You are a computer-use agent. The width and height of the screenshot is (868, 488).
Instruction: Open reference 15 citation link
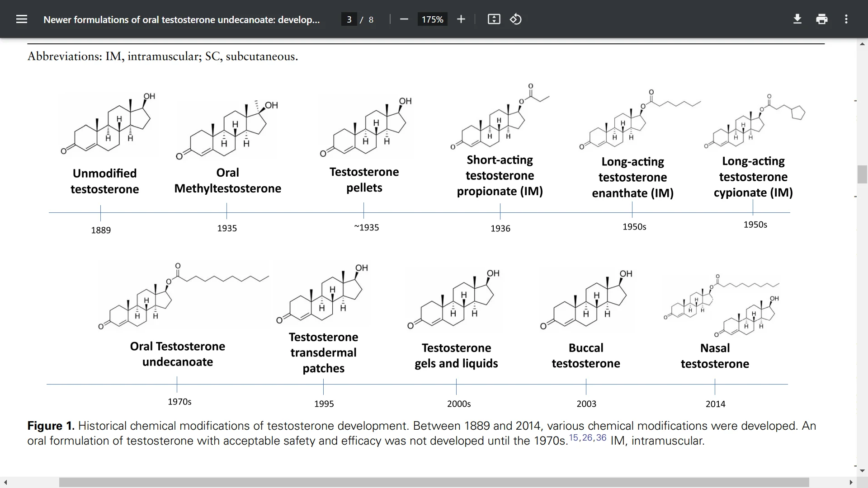[574, 437]
